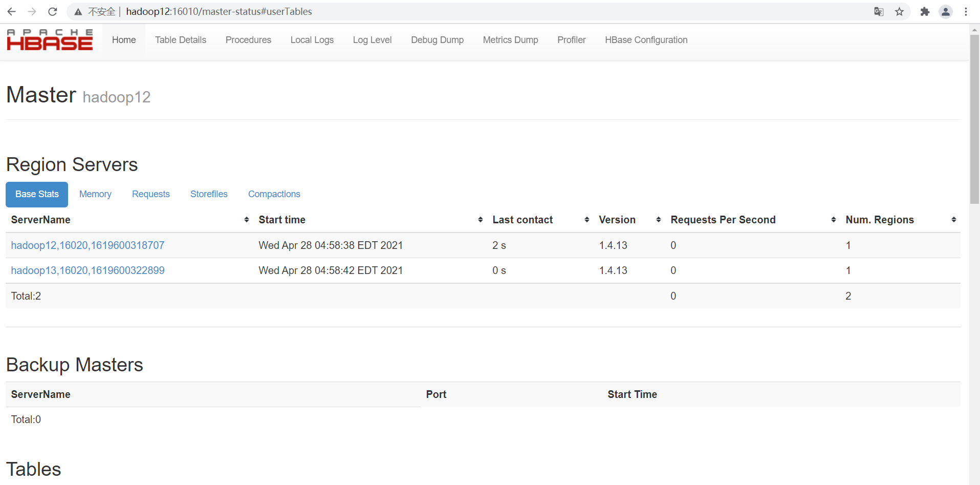Click the bookmark star icon
The image size is (980, 485).
pyautogui.click(x=899, y=11)
